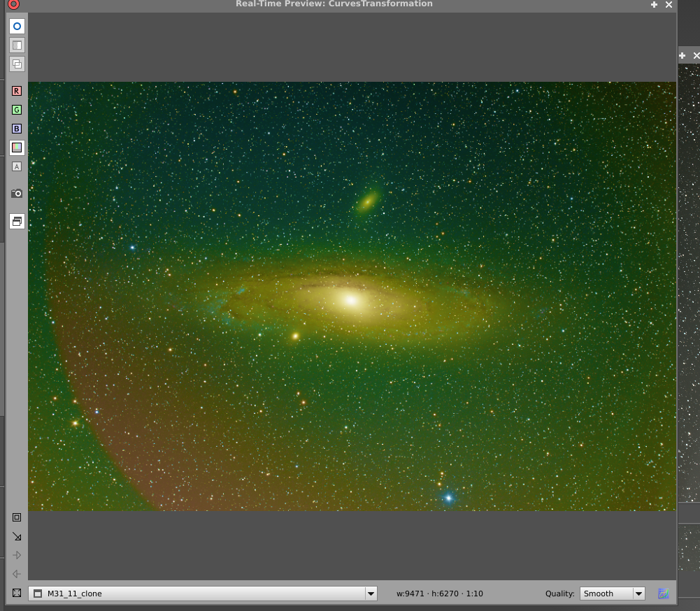Click plus button on the right background window
The width and height of the screenshot is (700, 611).
pos(682,56)
